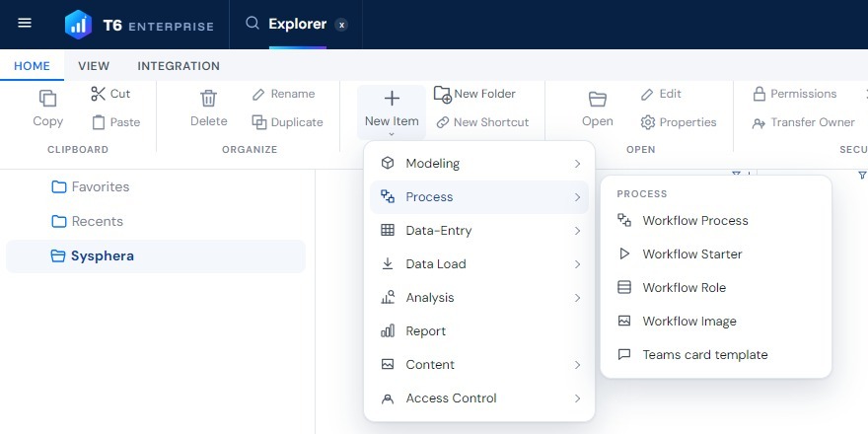
Task: Select Access Control in the menu
Action: (x=478, y=398)
